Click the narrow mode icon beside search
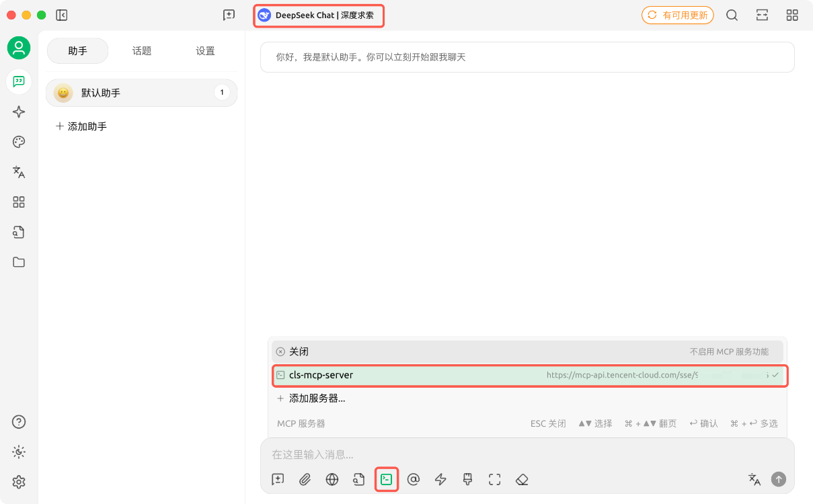Image resolution: width=813 pixels, height=504 pixels. (763, 15)
